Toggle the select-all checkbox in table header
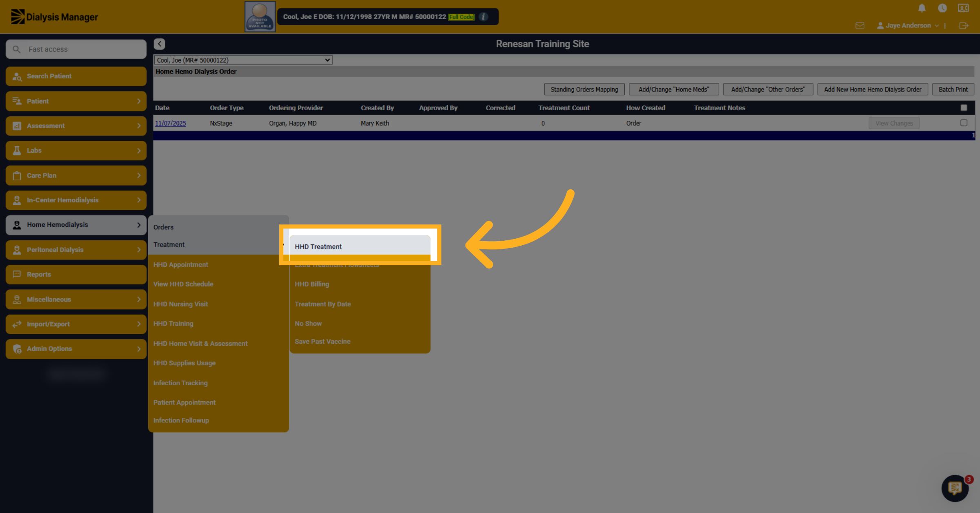This screenshot has height=513, width=980. click(964, 108)
